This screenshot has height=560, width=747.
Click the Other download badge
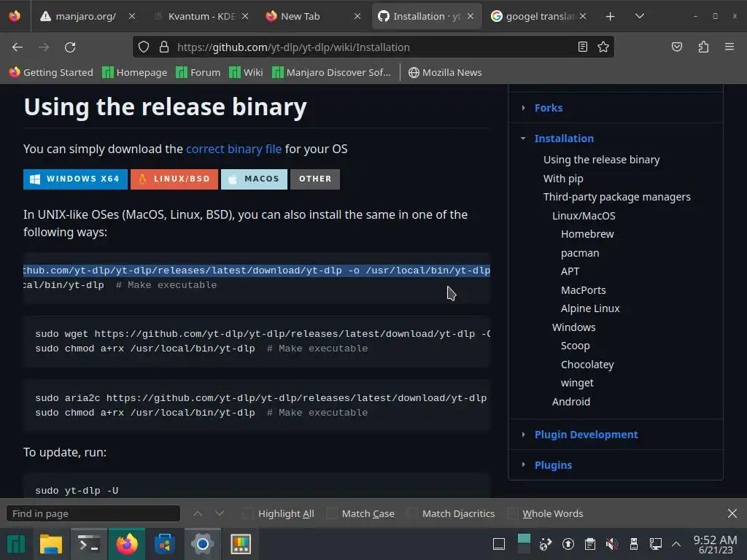point(315,179)
